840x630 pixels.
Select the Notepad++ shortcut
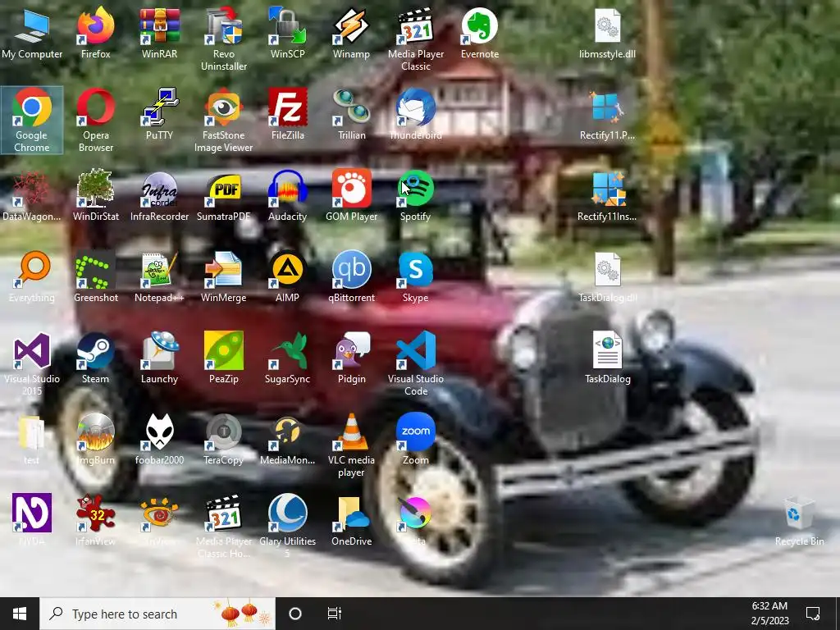pyautogui.click(x=160, y=271)
